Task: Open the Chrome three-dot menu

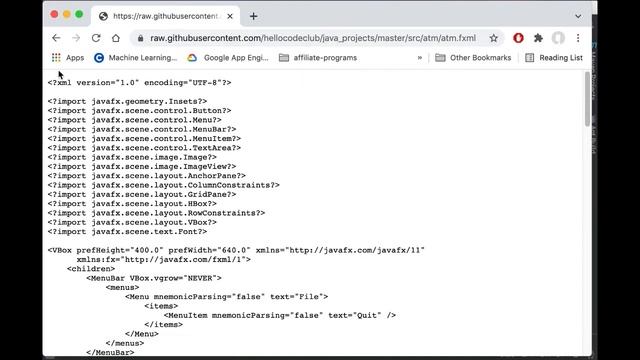Action: pos(578,38)
